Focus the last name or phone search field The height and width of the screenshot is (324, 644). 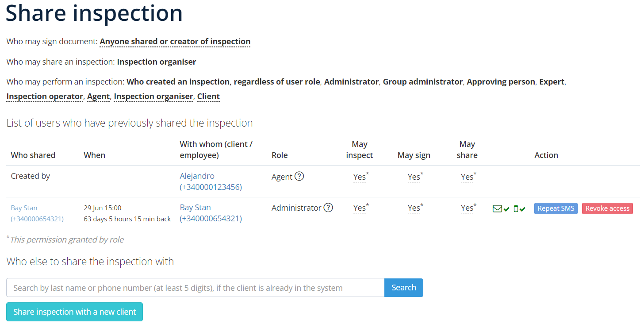coord(195,288)
